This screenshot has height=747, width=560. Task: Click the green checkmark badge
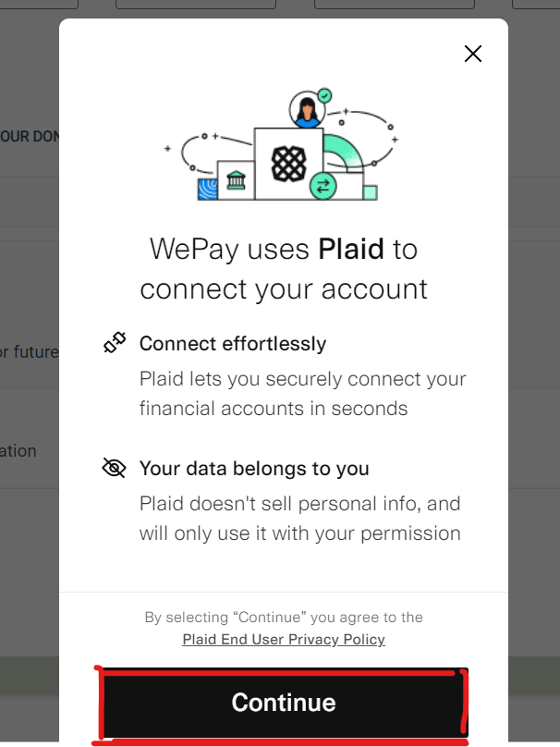pos(324,94)
